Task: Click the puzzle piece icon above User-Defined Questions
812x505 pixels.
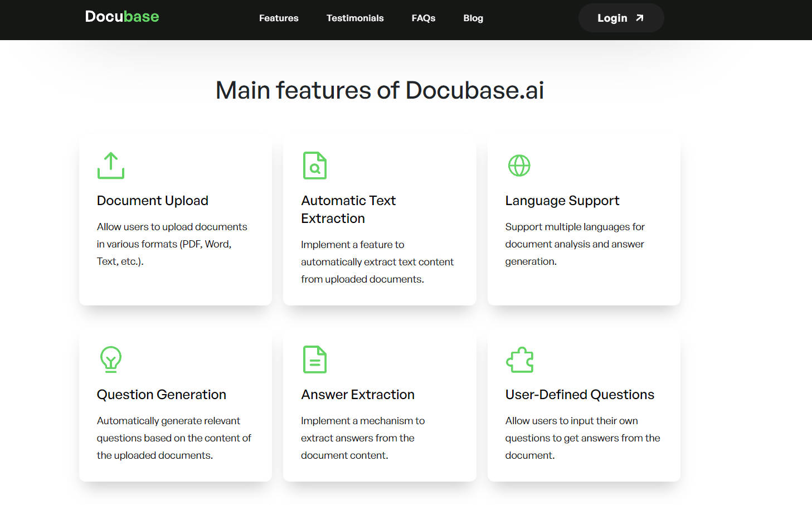Action: click(519, 359)
